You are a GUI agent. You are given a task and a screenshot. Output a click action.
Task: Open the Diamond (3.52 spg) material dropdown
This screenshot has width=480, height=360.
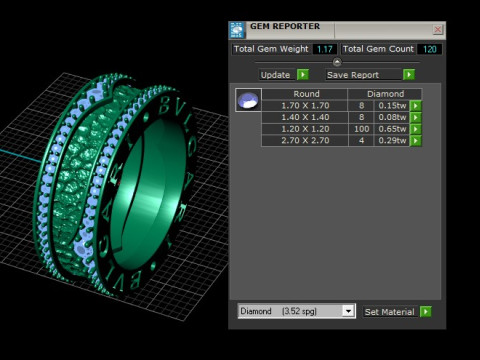[348, 311]
